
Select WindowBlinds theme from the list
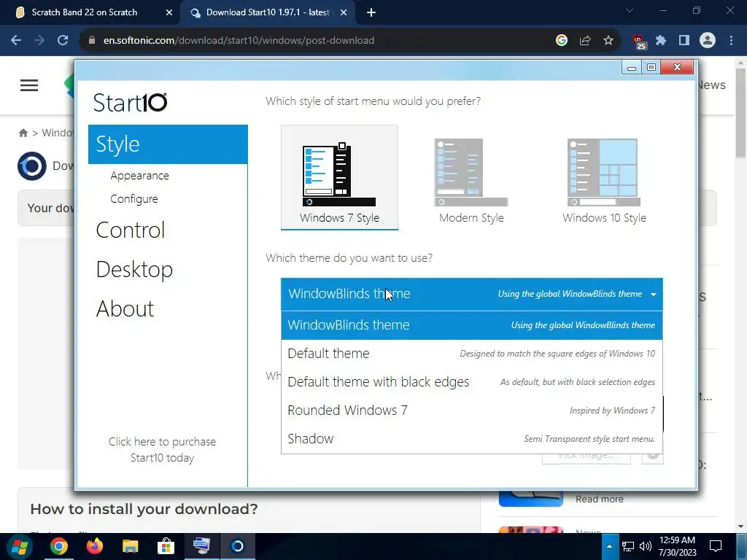pyautogui.click(x=472, y=325)
